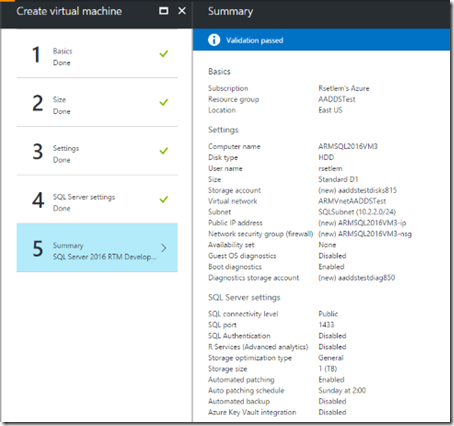Select network security group ARMSQL2016VM3-nsg
The width and height of the screenshot is (454, 426).
365,234
